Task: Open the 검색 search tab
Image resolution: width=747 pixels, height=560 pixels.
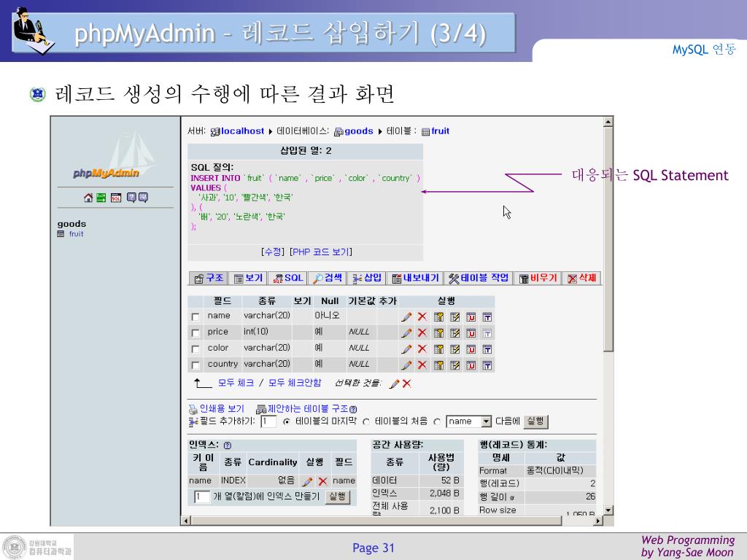Action: tap(328, 278)
